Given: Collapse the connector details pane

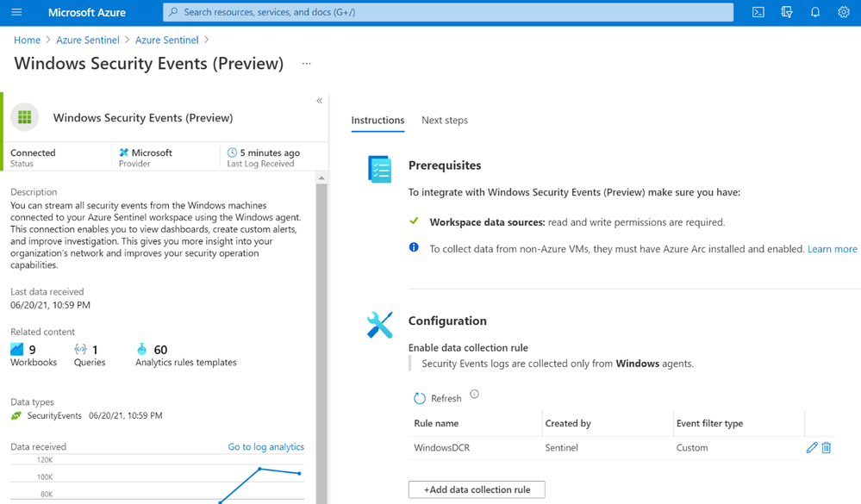Looking at the screenshot, I should [319, 101].
